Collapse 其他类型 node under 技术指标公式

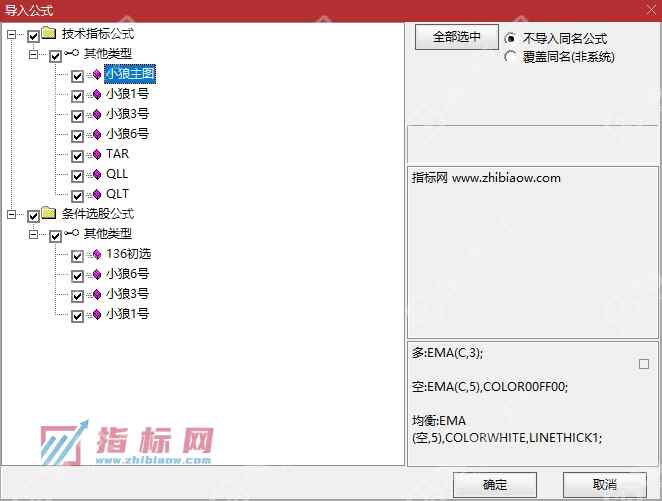point(33,54)
